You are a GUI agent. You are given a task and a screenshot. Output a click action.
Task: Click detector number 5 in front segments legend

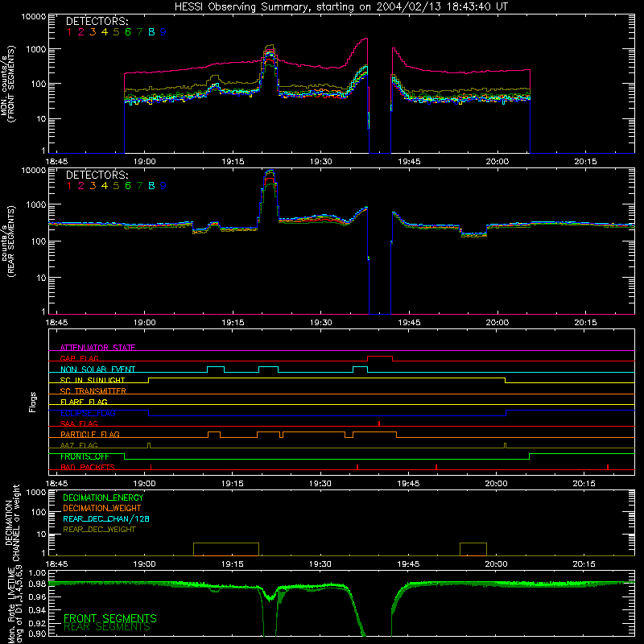tap(116, 32)
